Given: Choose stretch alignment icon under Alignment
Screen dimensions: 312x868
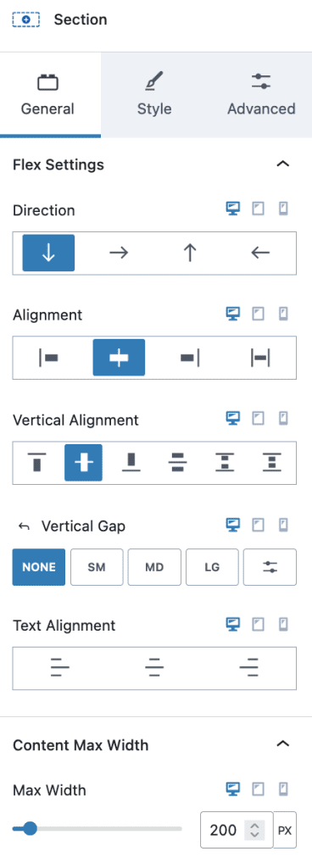Looking at the screenshot, I should [260, 358].
